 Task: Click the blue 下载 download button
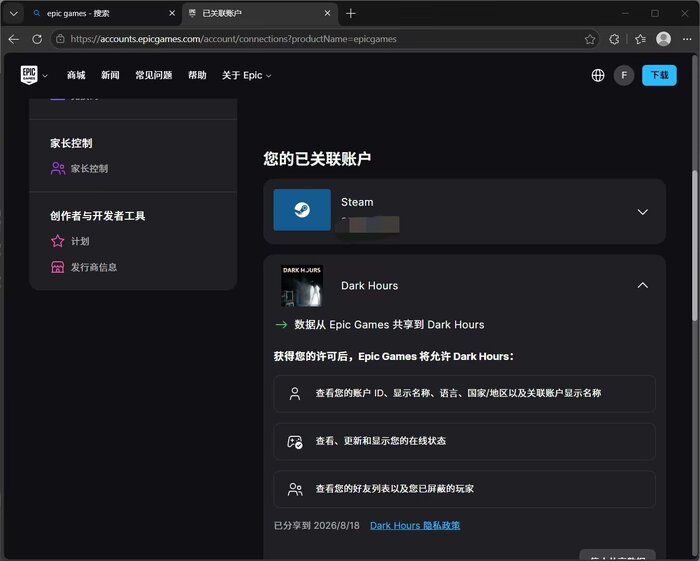659,75
